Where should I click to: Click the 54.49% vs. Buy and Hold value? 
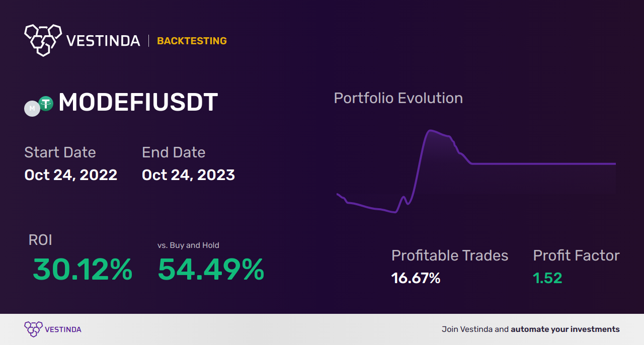pyautogui.click(x=211, y=270)
